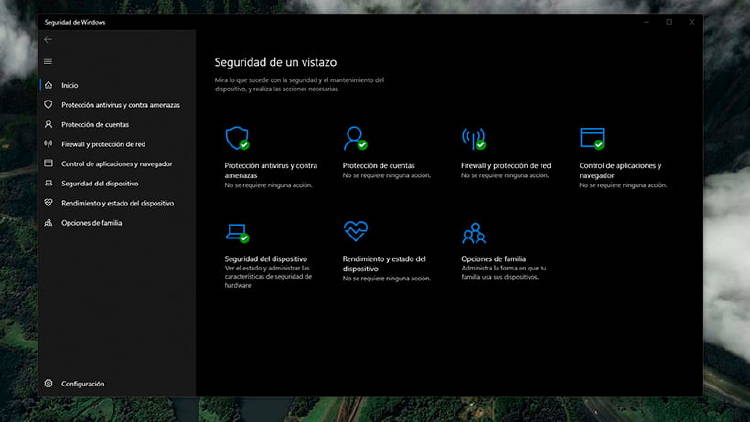
Task: Open the large laptop tile icon for device security
Action: click(x=238, y=233)
